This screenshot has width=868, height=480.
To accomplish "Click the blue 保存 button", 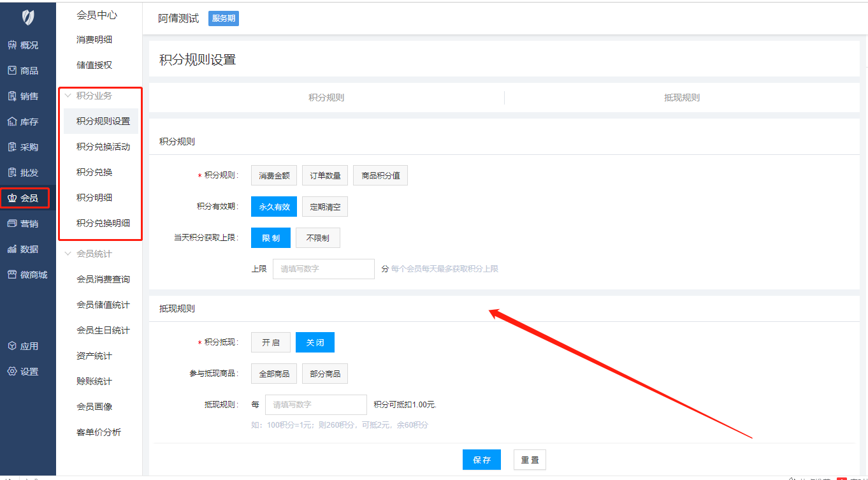I will [x=481, y=460].
